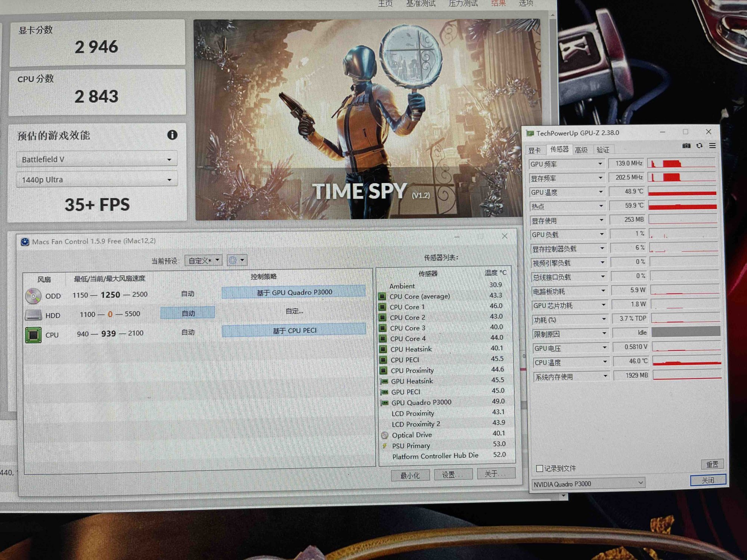747x560 pixels.
Task: Select the CPU fan chip icon
Action: click(33, 335)
